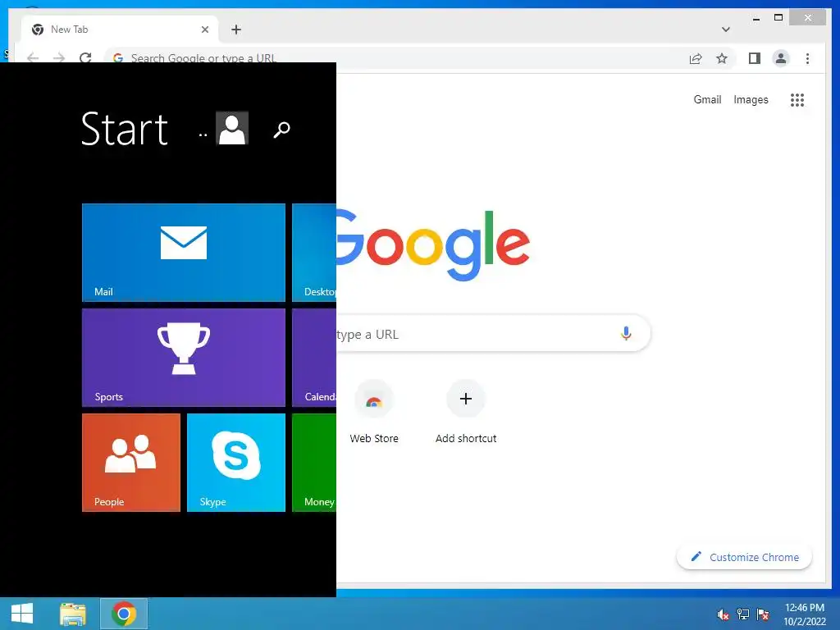840x630 pixels.
Task: Expand the tab search dropdown arrow
Action: (x=725, y=30)
